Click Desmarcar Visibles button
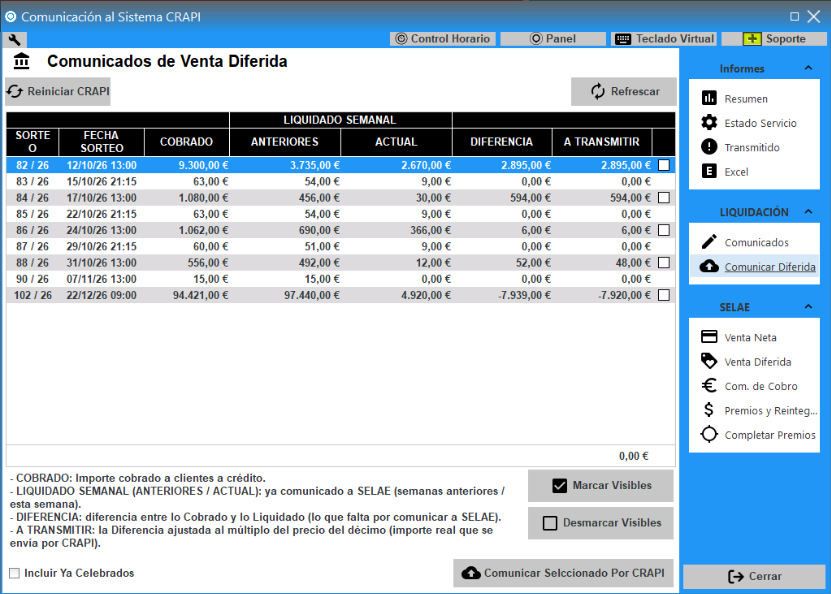831x594 pixels. coord(600,523)
